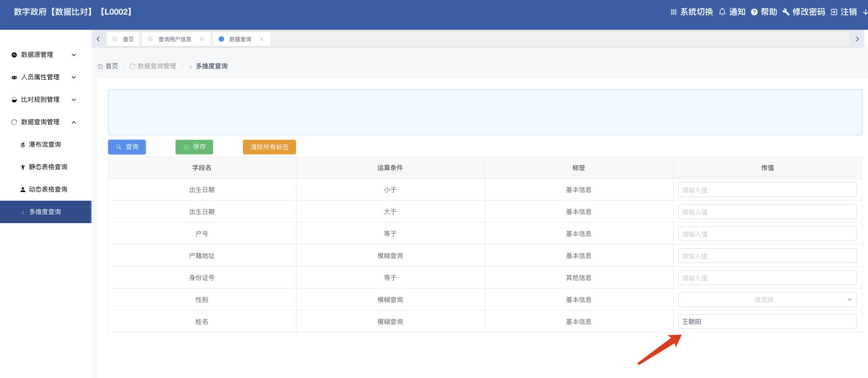868x378 pixels.
Task: Click the blue 查询 button
Action: [127, 147]
